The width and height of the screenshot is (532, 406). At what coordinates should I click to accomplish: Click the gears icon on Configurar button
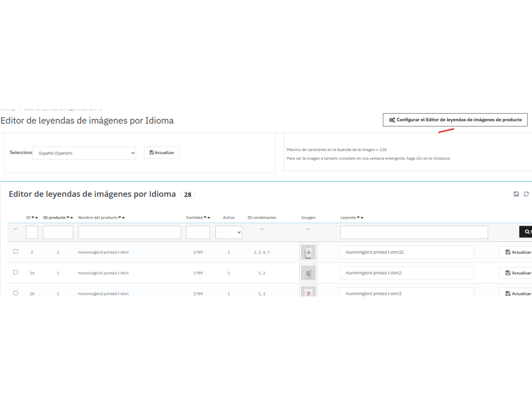point(392,120)
